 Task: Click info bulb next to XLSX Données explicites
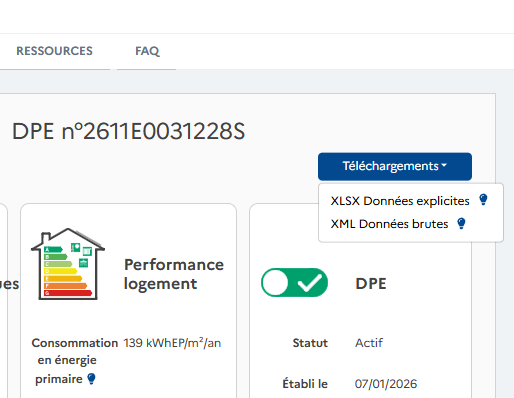point(483,200)
